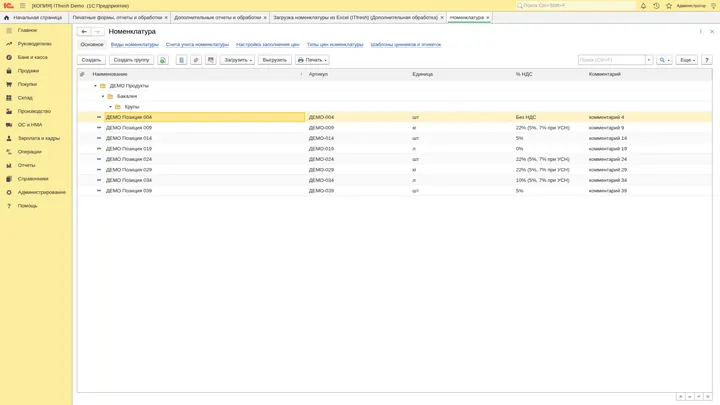Open Руководителю section in sidebar
Viewport: 720px width, 405px height.
[x=34, y=44]
